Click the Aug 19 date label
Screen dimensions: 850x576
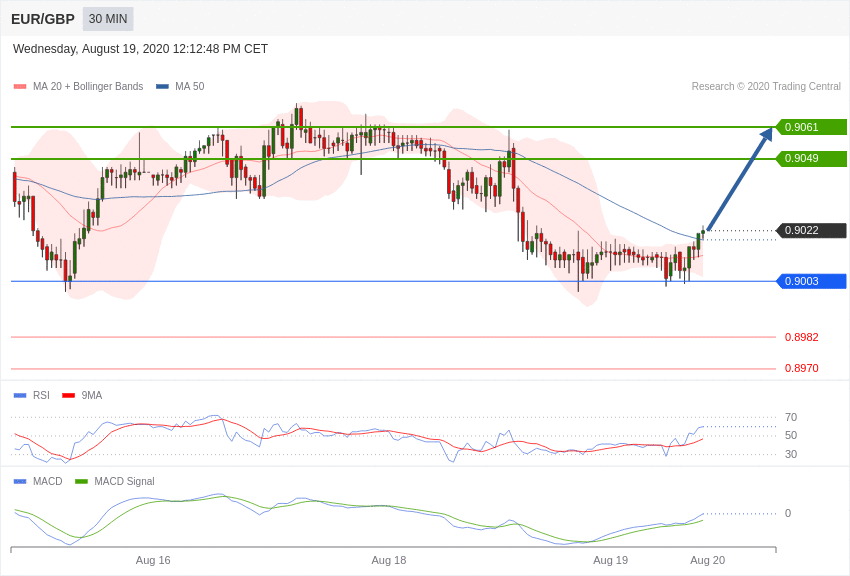(x=610, y=560)
